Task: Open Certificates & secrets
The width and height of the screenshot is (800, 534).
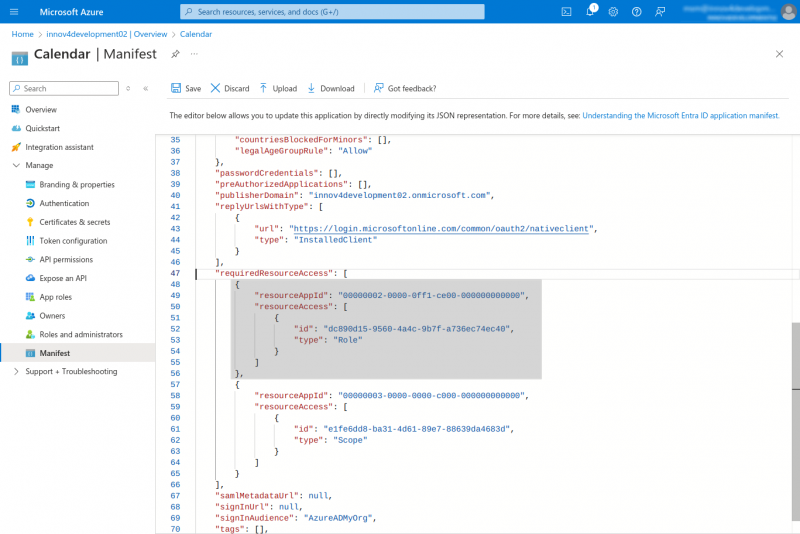Action: point(75,222)
